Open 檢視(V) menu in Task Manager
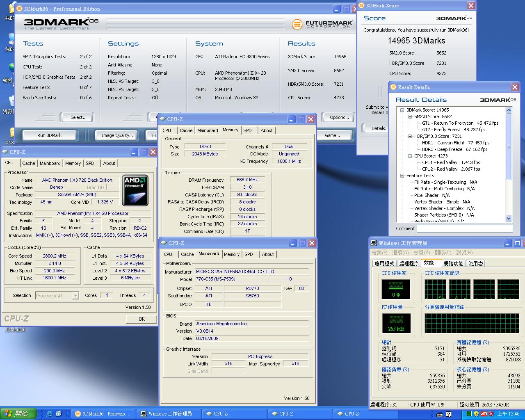The width and height of the screenshot is (525, 420). coord(422,253)
